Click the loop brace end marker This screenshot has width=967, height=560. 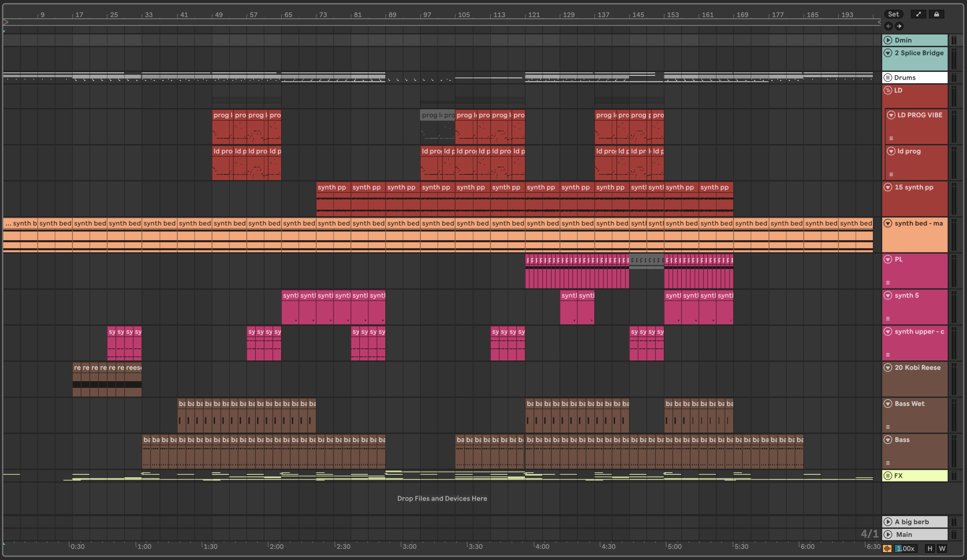coord(879,22)
